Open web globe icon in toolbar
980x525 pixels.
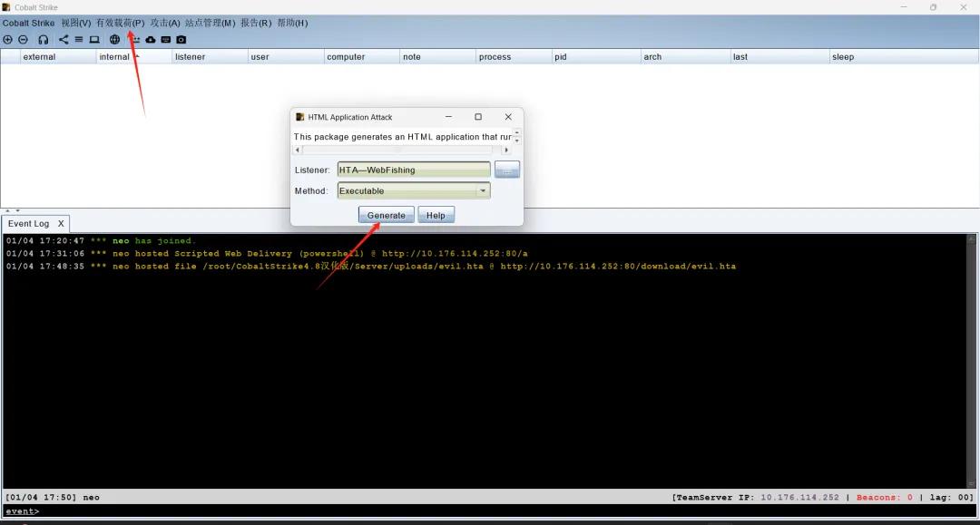114,39
